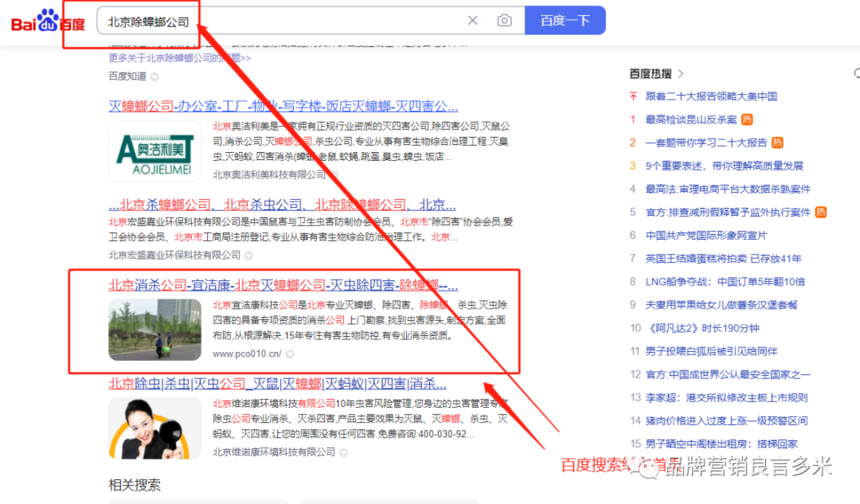Click the woman with phone thumbnail
This screenshot has height=504, width=860.
click(x=155, y=428)
